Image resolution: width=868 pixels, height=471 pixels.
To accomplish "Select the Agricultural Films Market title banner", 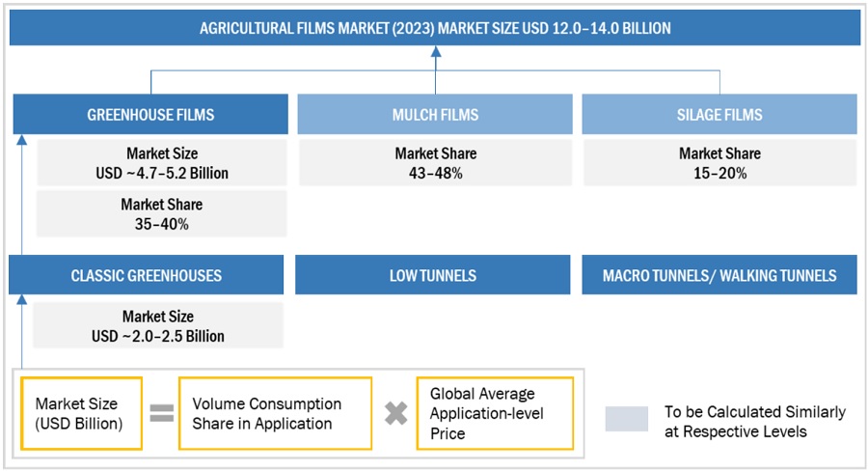I will 435,28.
